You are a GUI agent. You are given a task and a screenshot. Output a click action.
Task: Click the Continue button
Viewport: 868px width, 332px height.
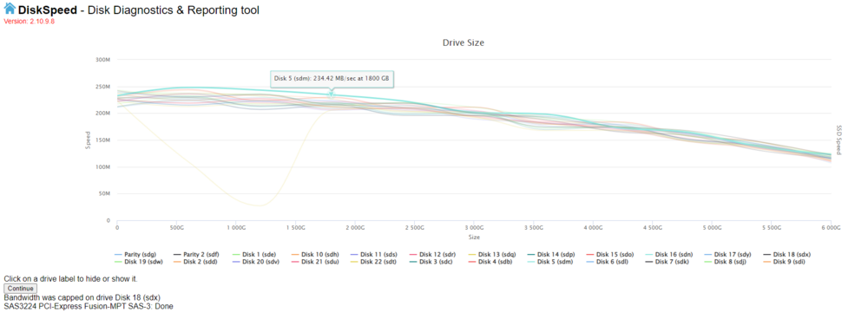pyautogui.click(x=21, y=289)
